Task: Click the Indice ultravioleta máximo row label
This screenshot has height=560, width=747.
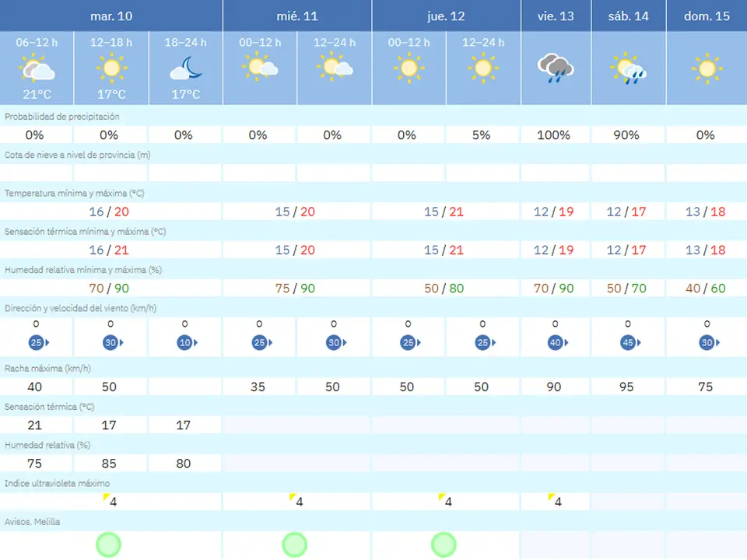Action: [57, 483]
